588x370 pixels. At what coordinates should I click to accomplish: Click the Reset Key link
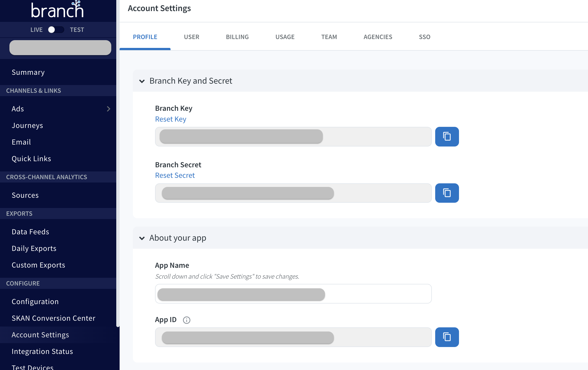coord(171,119)
